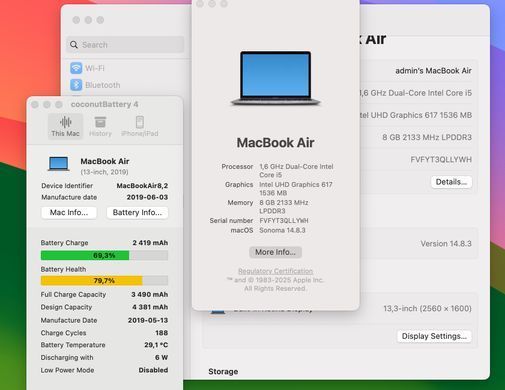Click the '(13-inch, 2019)' model text
This screenshot has width=505, height=390.
104,172
